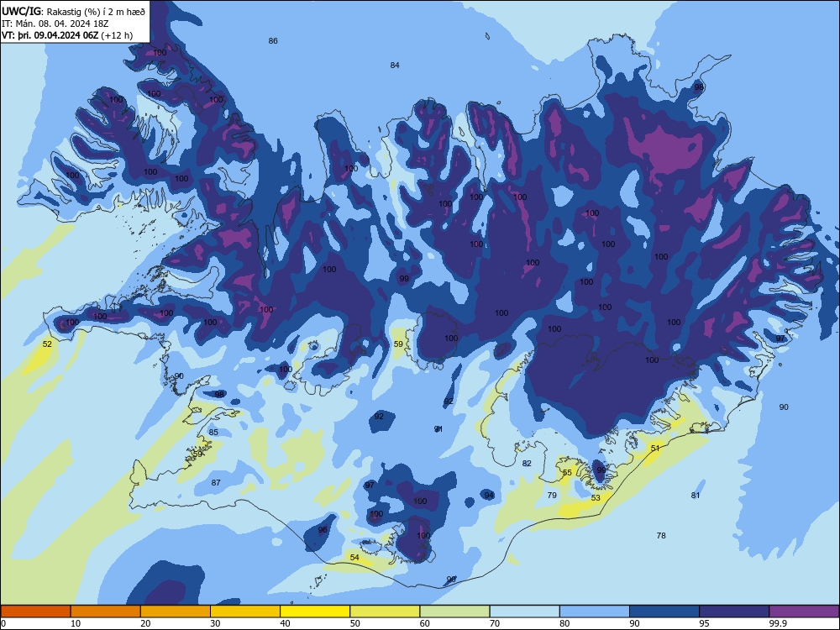Click the 'UWC/IG' title text
Viewport: 840px width, 630px height.
[22, 11]
